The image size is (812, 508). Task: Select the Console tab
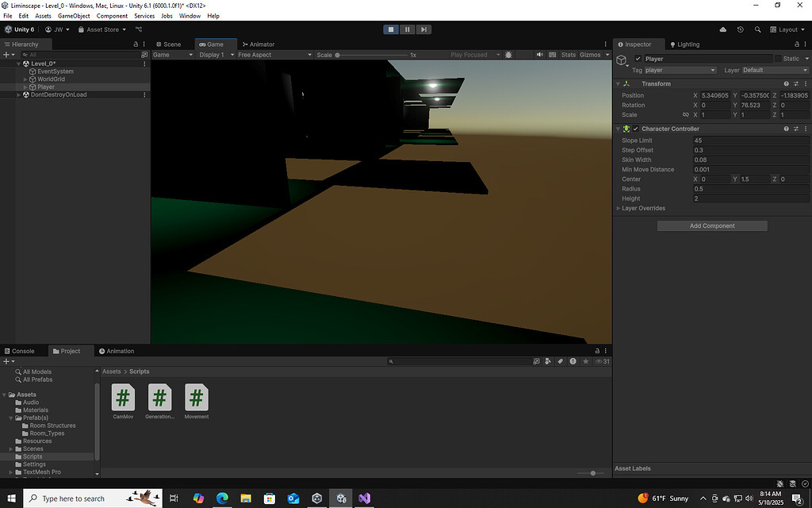click(21, 350)
